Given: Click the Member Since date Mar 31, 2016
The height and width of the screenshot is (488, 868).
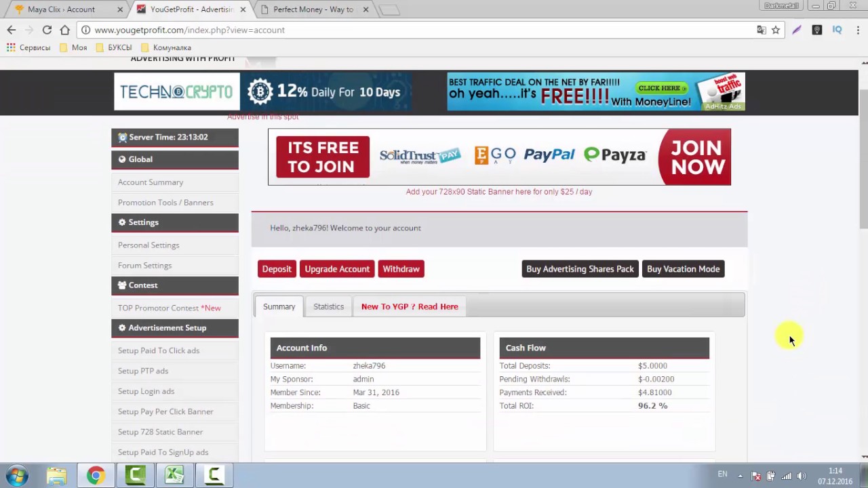Looking at the screenshot, I should pyautogui.click(x=376, y=392).
